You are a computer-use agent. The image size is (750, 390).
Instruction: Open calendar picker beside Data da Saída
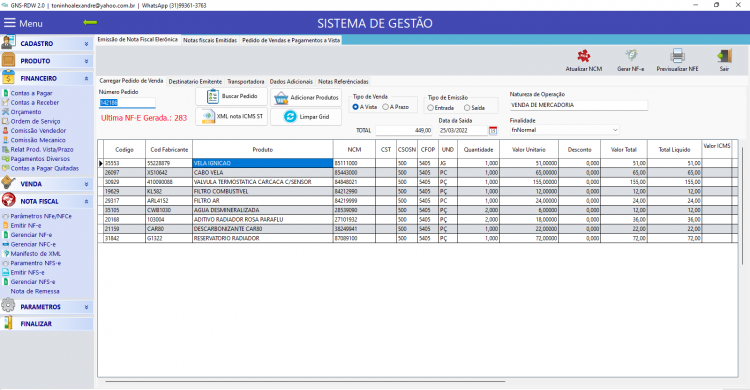tap(493, 130)
